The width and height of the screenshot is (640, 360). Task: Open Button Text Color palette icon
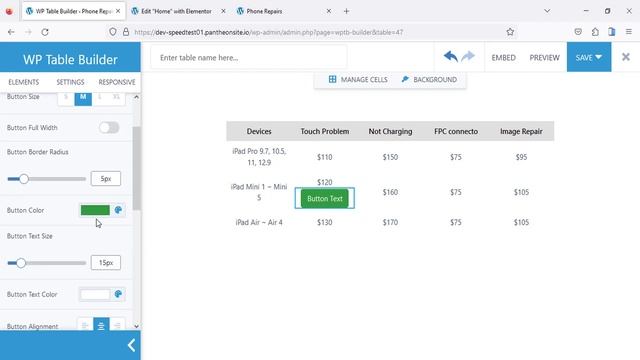(x=118, y=294)
